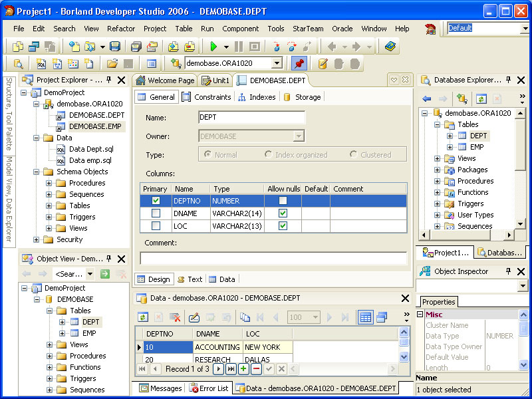Viewport: 532px width, 399px height.
Task: Click the red pushpin toolbar button
Action: click(299, 63)
